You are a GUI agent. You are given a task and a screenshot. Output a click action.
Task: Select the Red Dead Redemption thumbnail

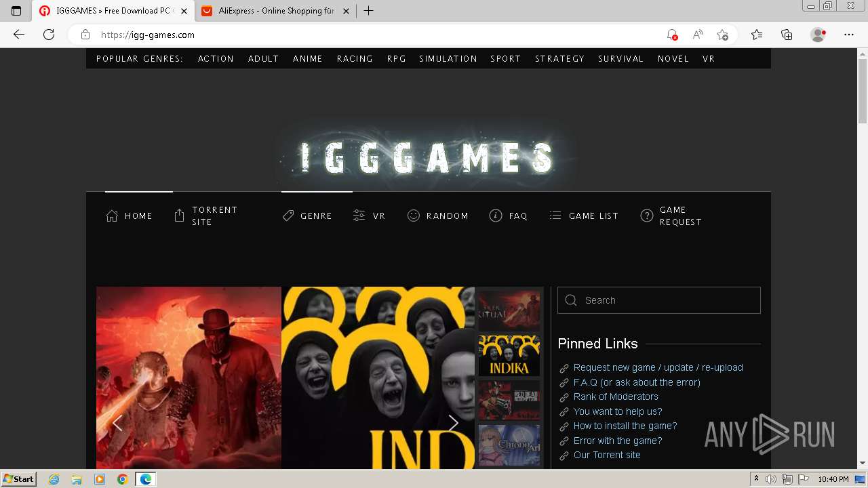pos(509,400)
